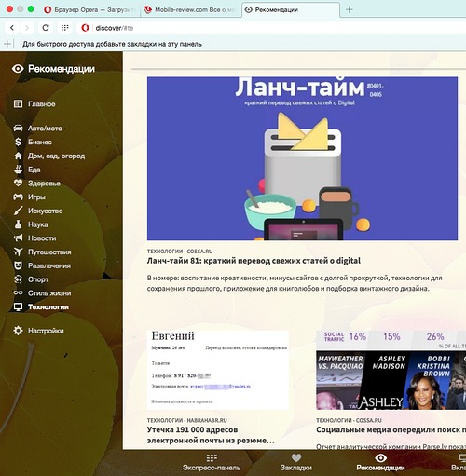This screenshot has height=476, width=466.
Task: Click the browser forward arrow
Action: click(x=27, y=28)
